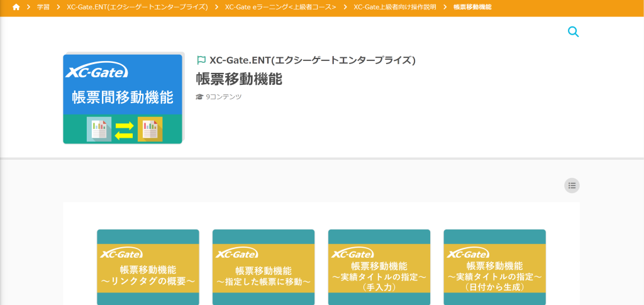
Task: Open the search magnifier icon
Action: (x=573, y=32)
